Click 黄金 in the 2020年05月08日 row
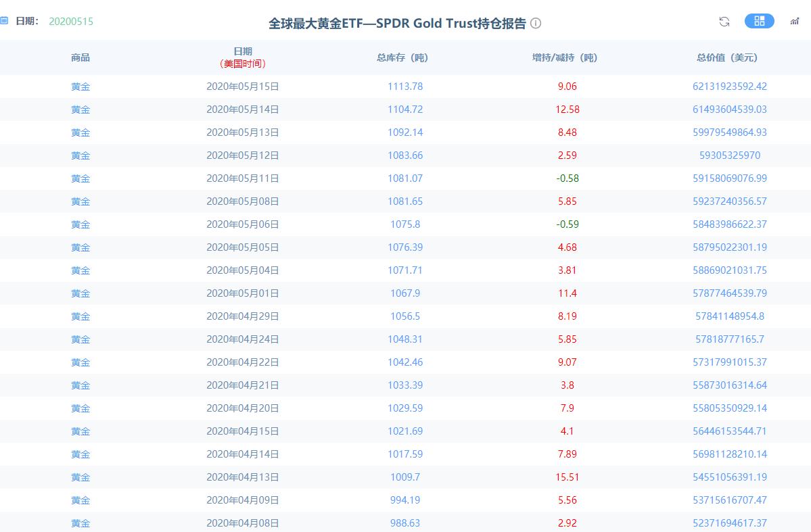Screen dimensions: 811x532 pyautogui.click(x=80, y=201)
